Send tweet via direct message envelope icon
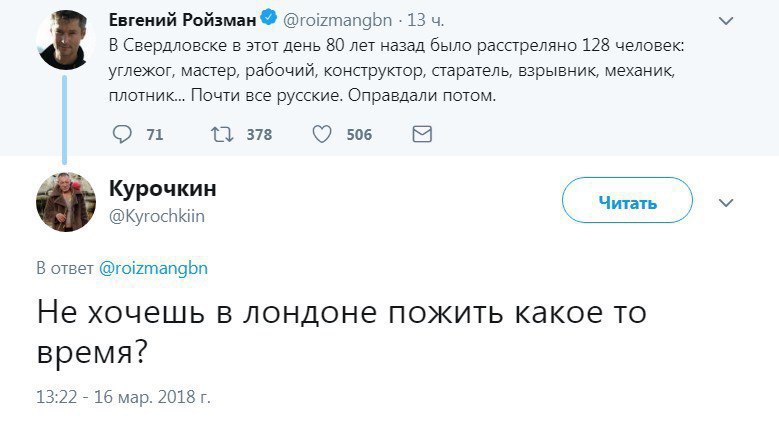Viewport: 779px width, 424px height. point(422,134)
